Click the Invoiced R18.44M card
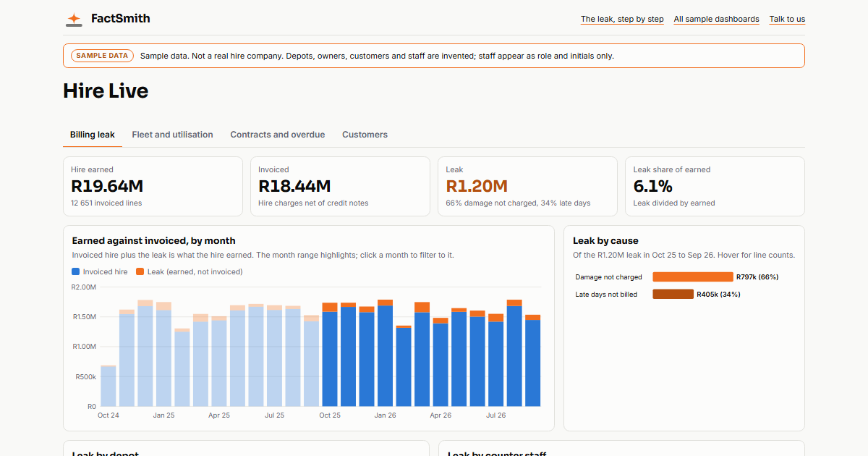 pyautogui.click(x=340, y=186)
